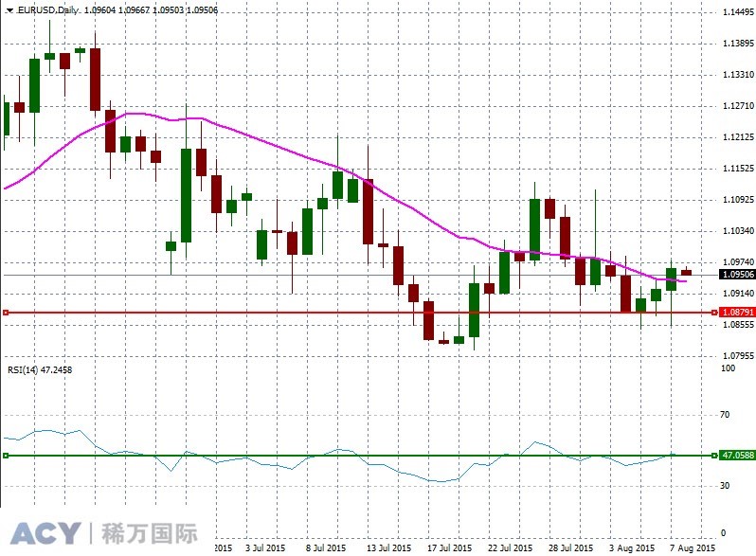Click the 1.14495 price scale value
This screenshot has width=756, height=556.
pyautogui.click(x=738, y=12)
